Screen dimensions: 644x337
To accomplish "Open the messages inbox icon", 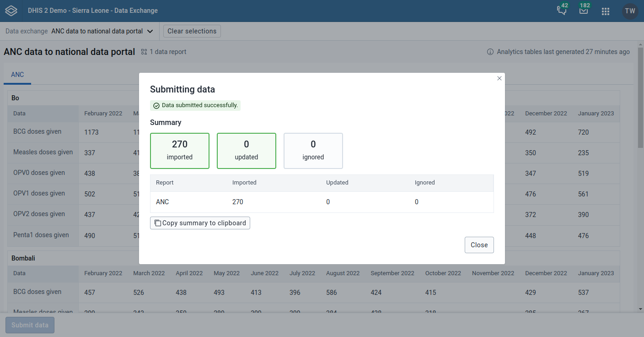I will coord(584,11).
